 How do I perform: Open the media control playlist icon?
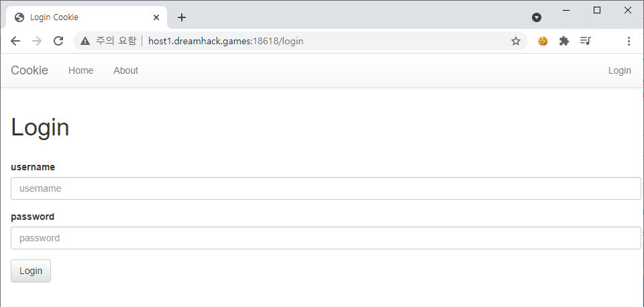[585, 41]
